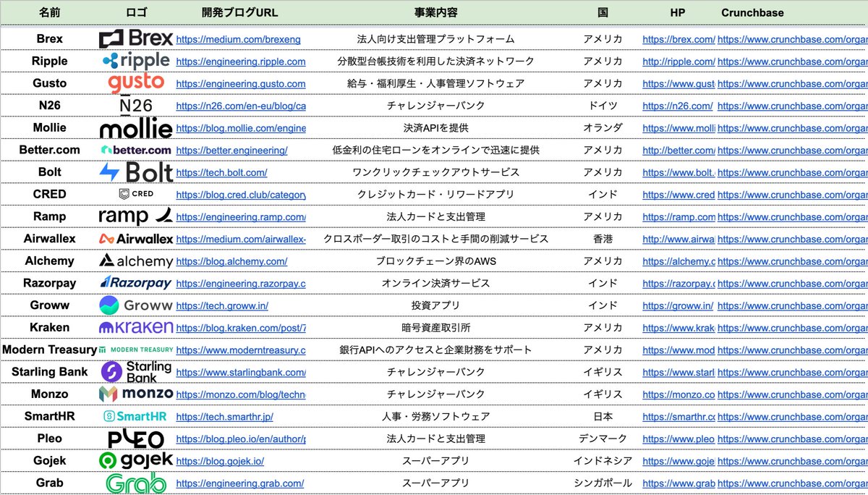Click the Modern Treasury logo image

tap(136, 350)
